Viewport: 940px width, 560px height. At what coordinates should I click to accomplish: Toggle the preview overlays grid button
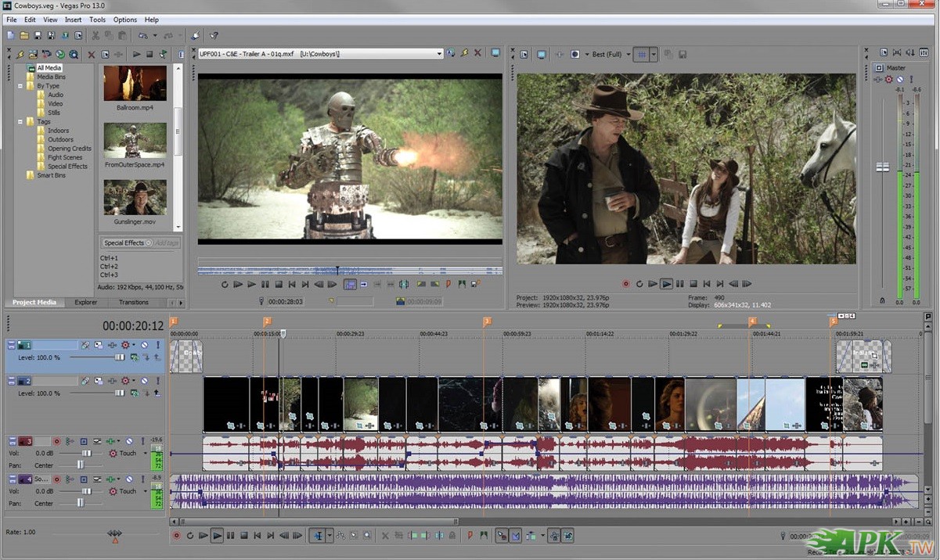click(x=641, y=54)
